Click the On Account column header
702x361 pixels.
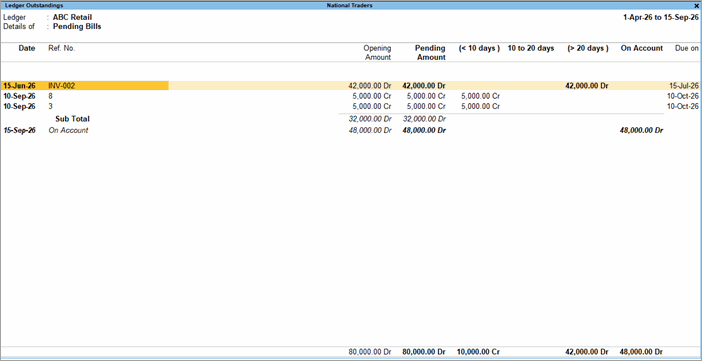[642, 48]
